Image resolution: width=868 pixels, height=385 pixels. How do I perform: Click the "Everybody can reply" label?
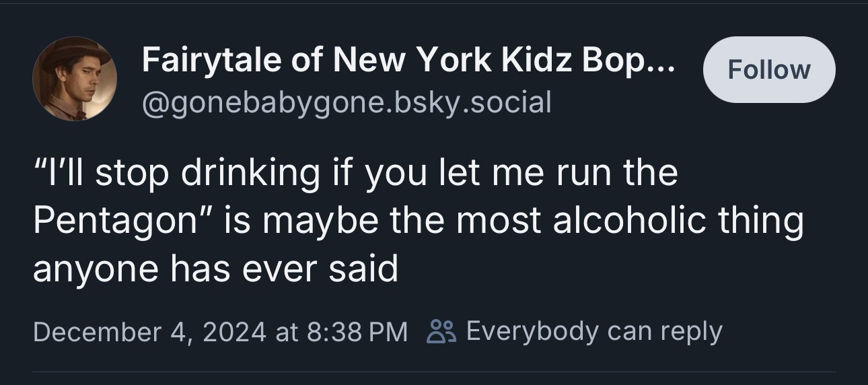[593, 331]
